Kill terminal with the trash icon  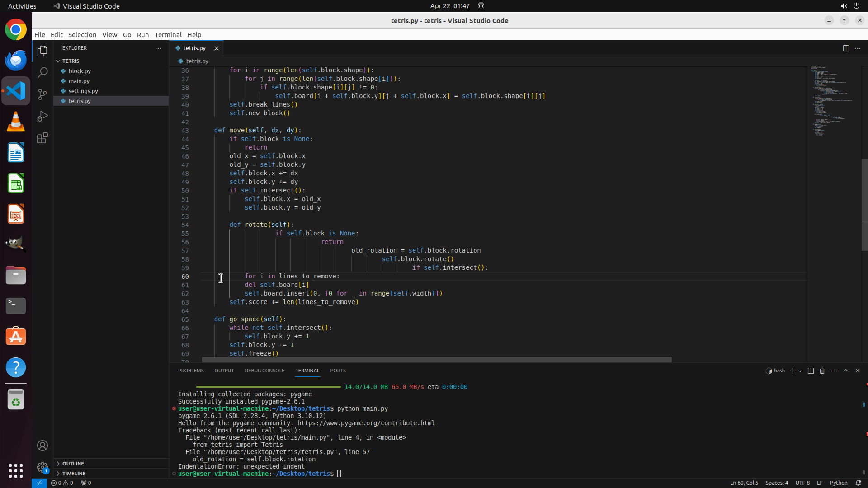tap(822, 371)
